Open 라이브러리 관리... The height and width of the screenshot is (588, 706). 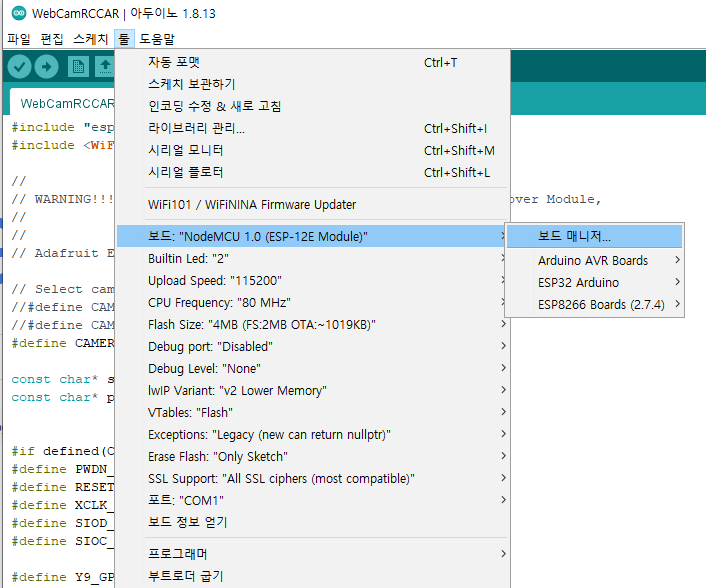(313, 128)
